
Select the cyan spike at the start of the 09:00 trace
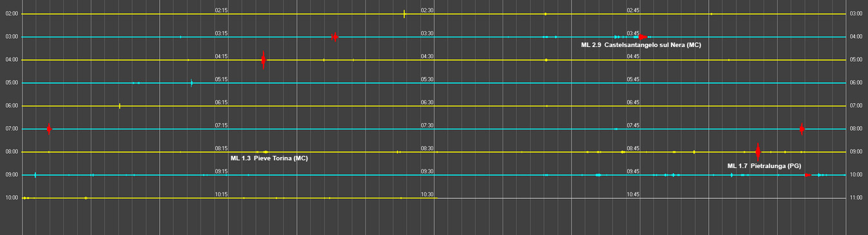(x=35, y=175)
